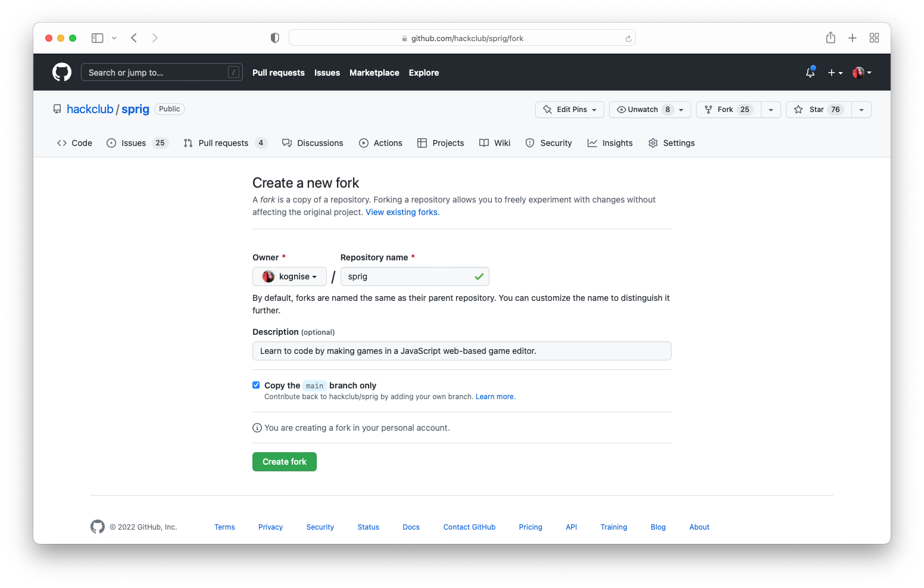Expand the Fork options dropdown arrow

click(770, 110)
